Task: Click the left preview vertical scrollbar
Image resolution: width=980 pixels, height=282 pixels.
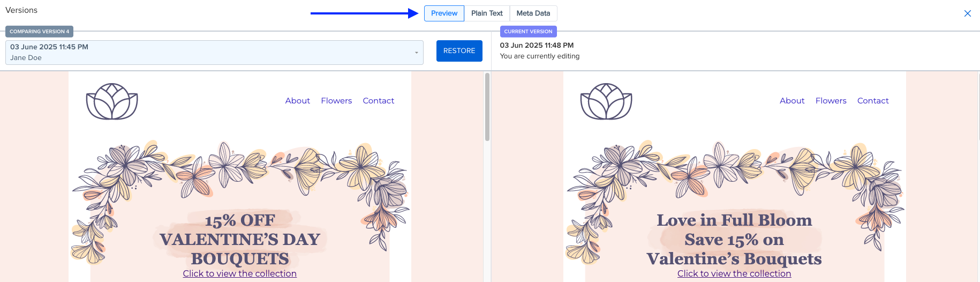Action: 487,107
